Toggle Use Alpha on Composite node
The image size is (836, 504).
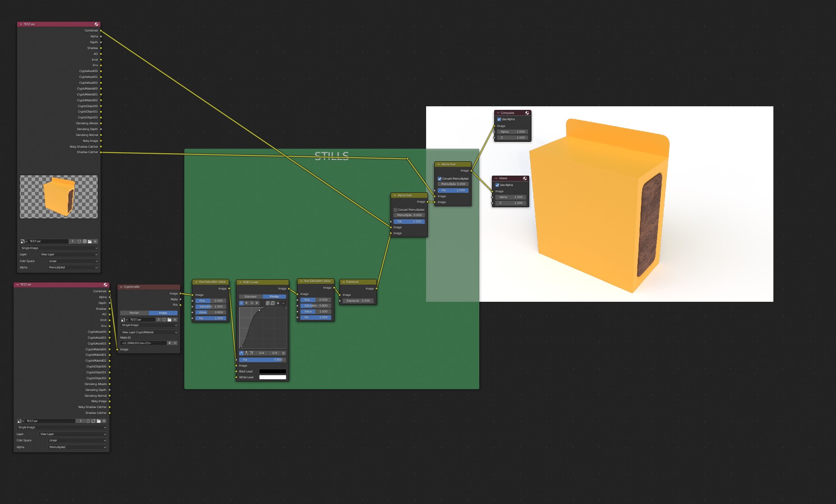[x=499, y=119]
